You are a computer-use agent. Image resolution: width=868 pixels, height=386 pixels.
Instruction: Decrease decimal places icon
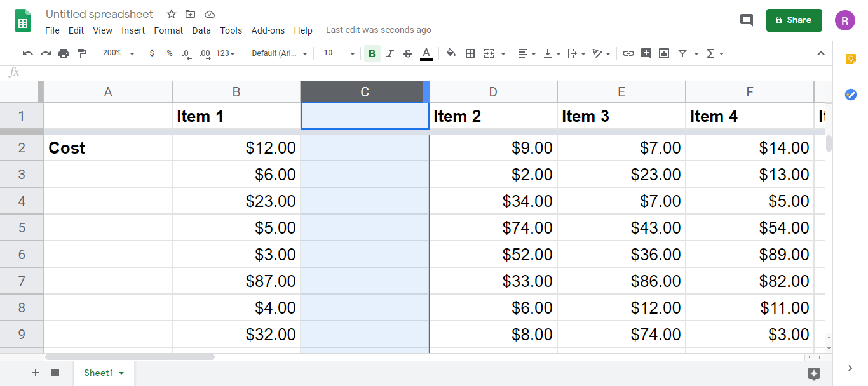pyautogui.click(x=186, y=53)
